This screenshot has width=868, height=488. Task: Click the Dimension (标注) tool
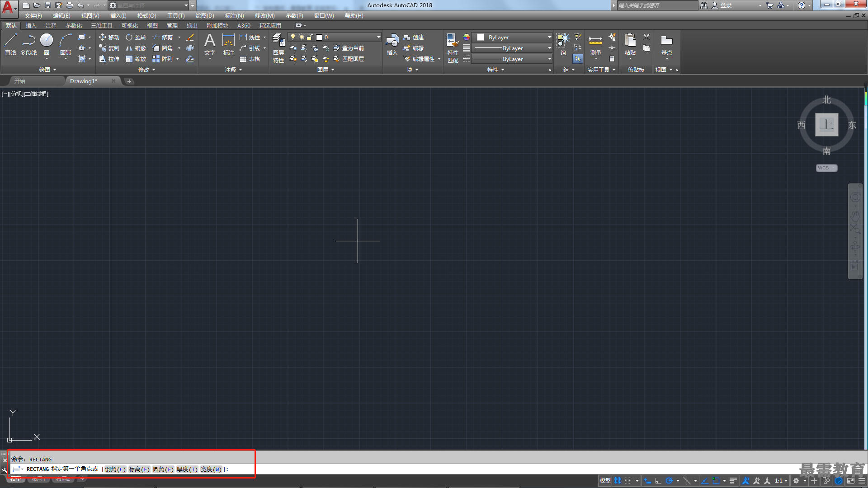pos(229,44)
